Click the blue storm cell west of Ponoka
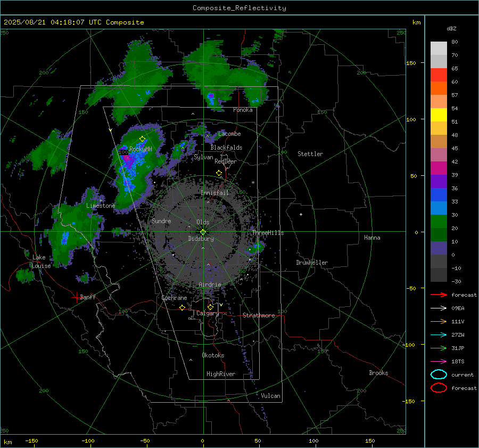 point(211,98)
